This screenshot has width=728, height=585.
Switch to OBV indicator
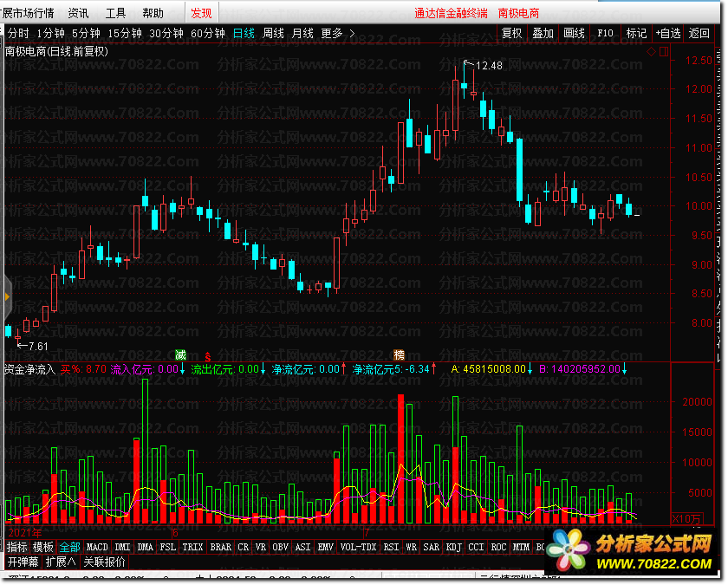(281, 548)
